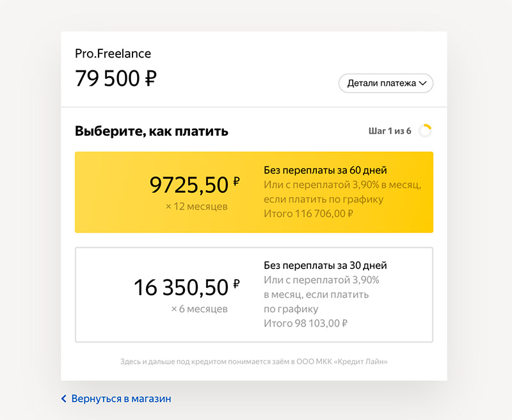Click the Итого 116 706,00 ₽ line
512x420 pixels.
pyautogui.click(x=308, y=214)
